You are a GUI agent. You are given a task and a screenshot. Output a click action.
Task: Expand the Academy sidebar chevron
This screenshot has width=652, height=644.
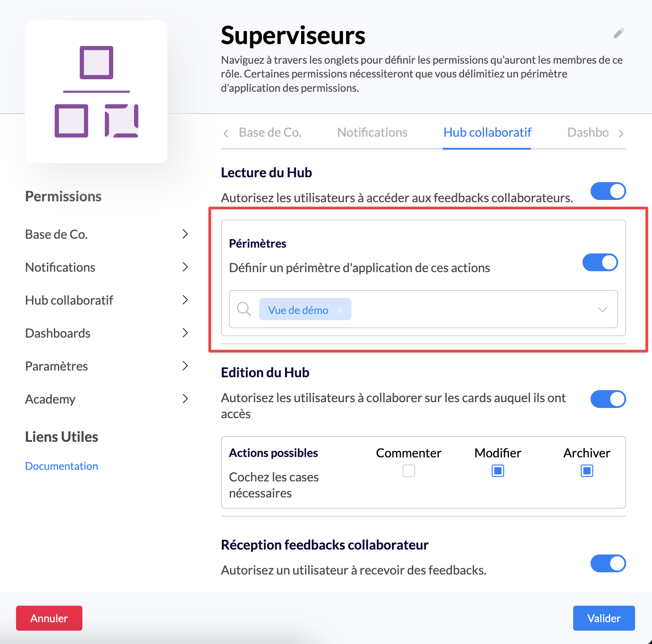point(185,399)
